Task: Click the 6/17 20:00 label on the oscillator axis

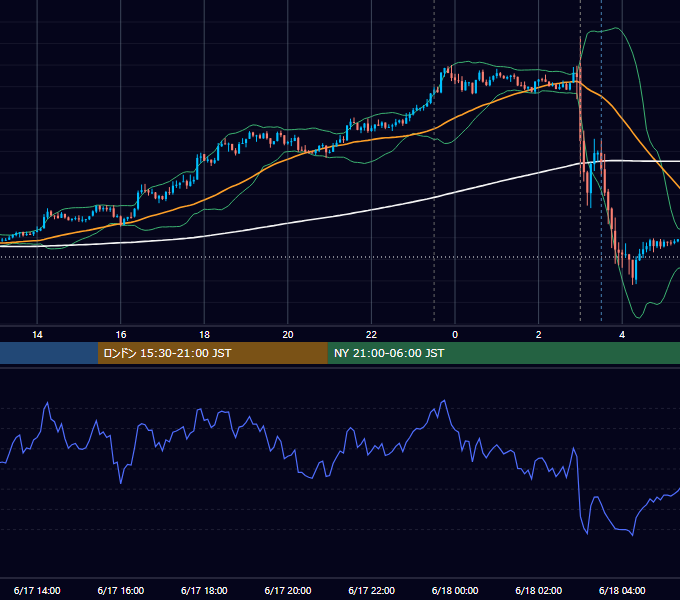Action: pyautogui.click(x=288, y=590)
